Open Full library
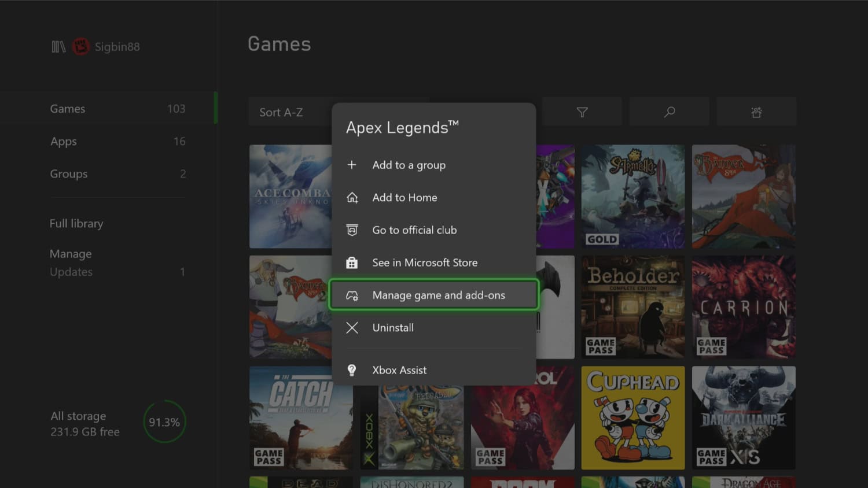 pyautogui.click(x=76, y=224)
